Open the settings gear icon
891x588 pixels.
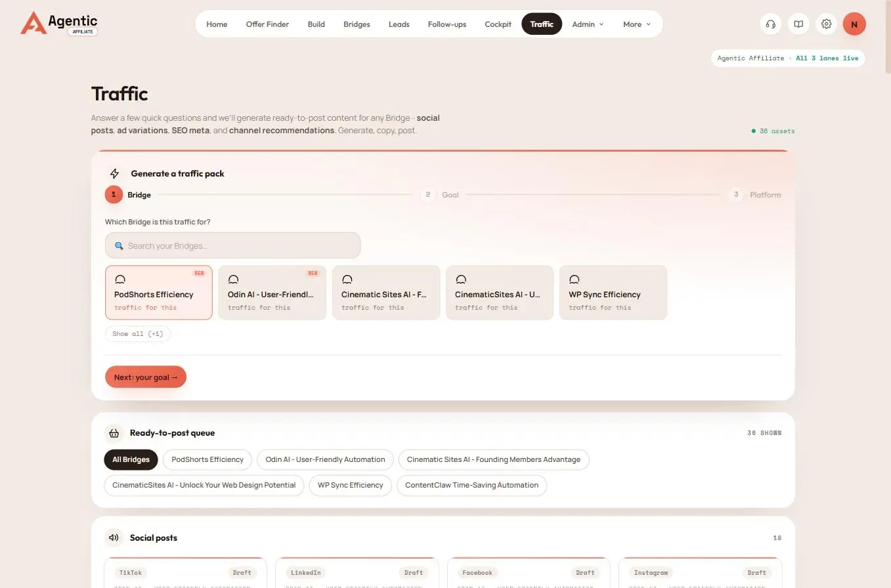pos(827,24)
